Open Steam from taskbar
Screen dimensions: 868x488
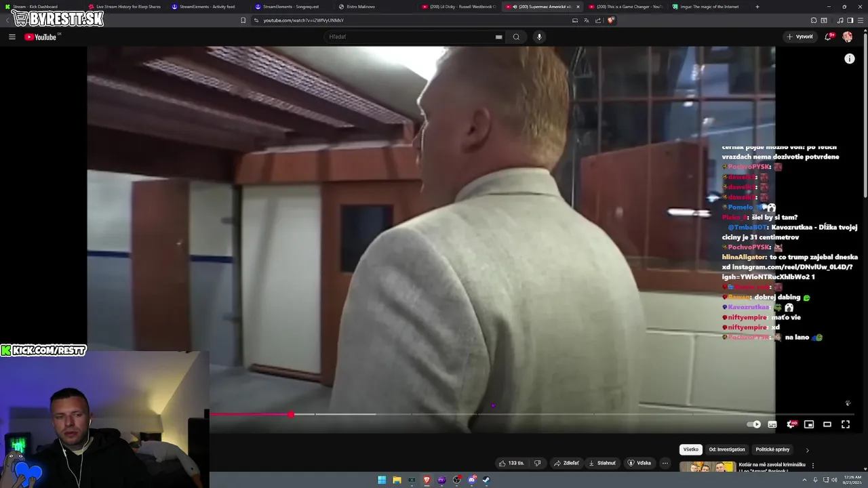(x=486, y=480)
